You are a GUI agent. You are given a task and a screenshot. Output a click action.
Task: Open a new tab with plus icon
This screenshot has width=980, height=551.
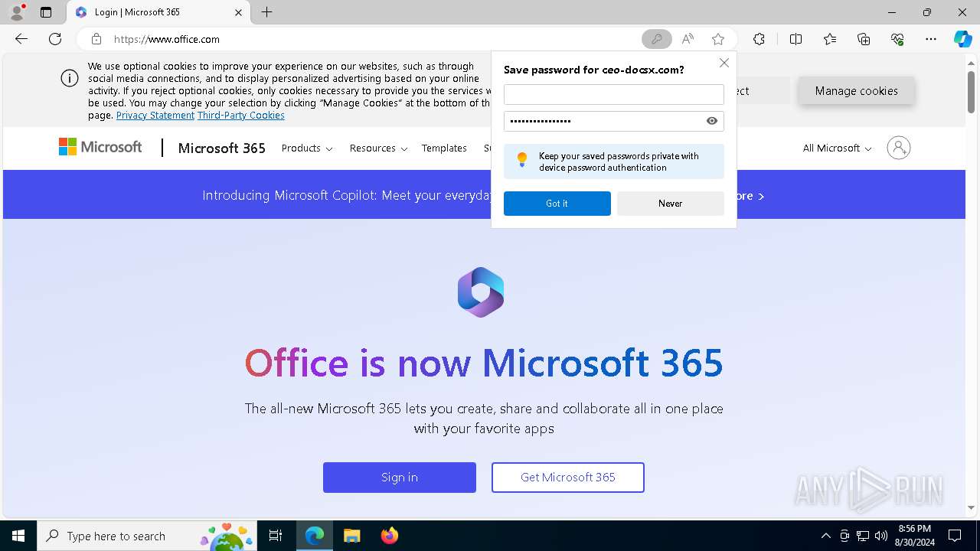coord(266,12)
